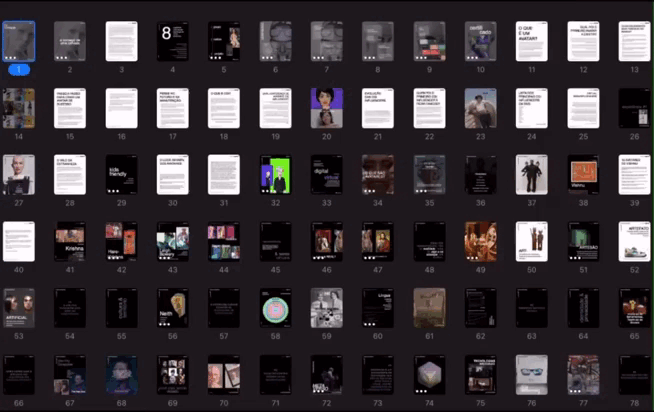Select page 62 dark text thumbnail
Viewport: 654px width, 412px height.
tap(480, 308)
